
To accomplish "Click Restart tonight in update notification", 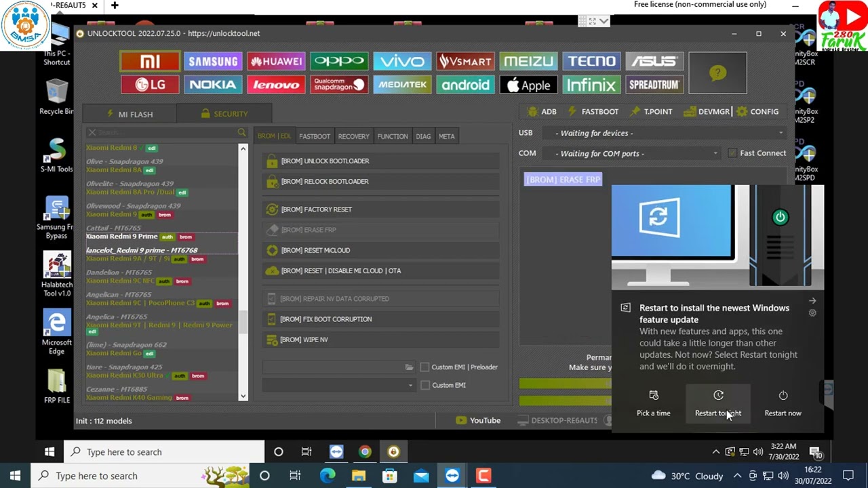I will [718, 403].
